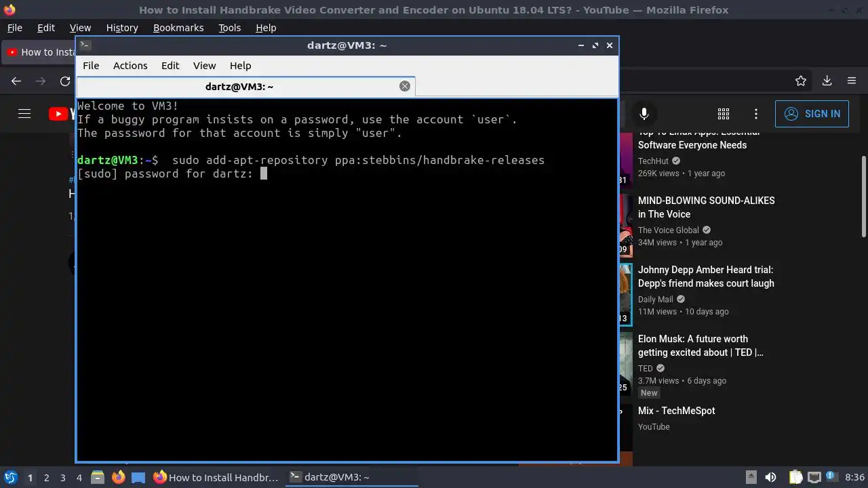
Task: Switch to workspace 4
Action: tap(79, 478)
